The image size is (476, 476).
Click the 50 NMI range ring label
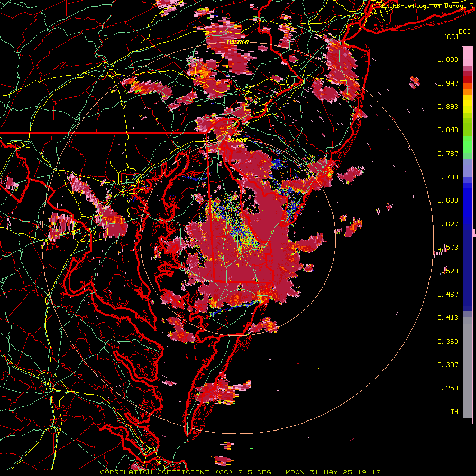click(237, 140)
